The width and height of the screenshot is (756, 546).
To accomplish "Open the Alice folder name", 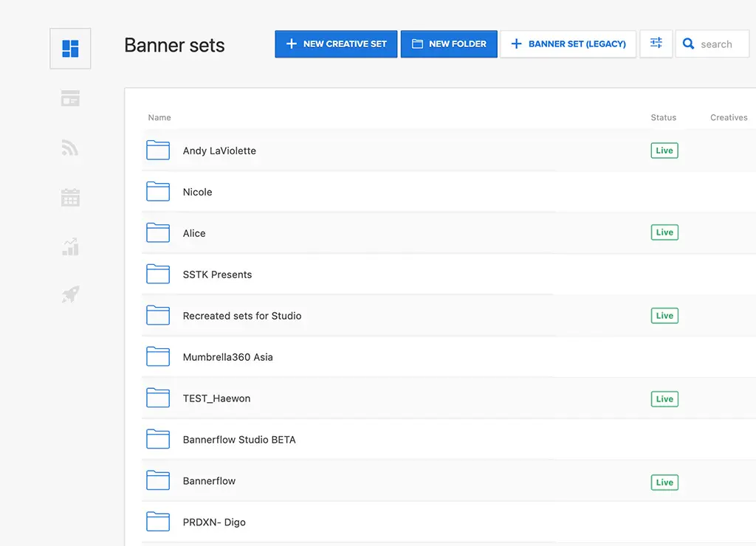I will pos(194,233).
